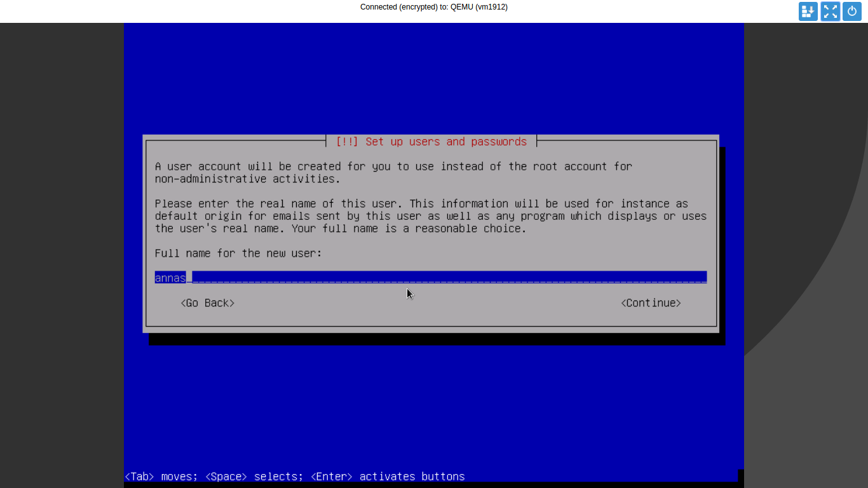Click the blue installer background above the dialog

pos(434,76)
